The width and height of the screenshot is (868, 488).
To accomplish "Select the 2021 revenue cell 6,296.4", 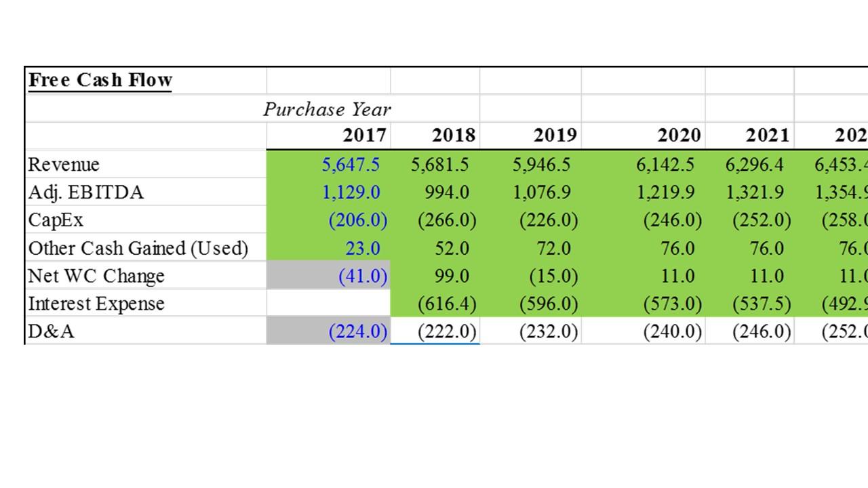I will click(750, 164).
